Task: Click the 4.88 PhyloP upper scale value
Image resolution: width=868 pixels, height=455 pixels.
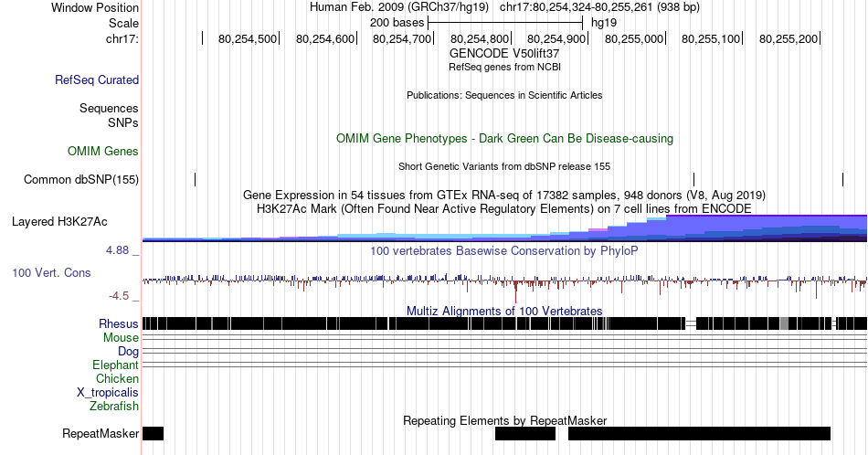Action: tap(117, 250)
